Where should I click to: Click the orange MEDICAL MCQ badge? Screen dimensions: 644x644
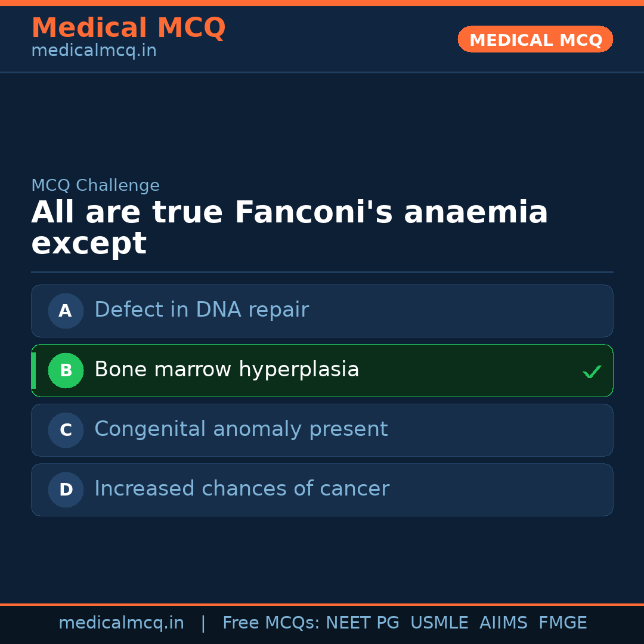point(535,40)
